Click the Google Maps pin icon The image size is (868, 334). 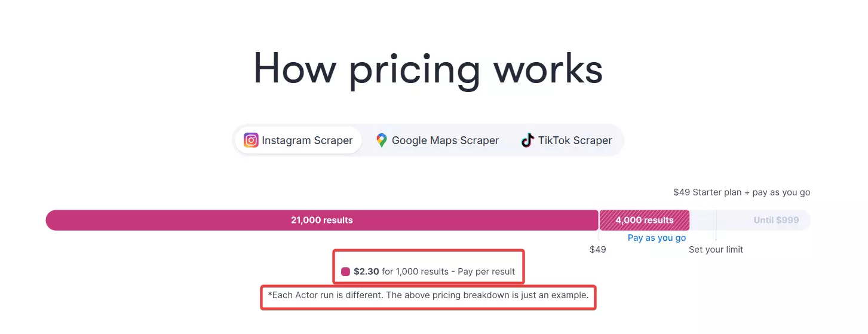[382, 140]
